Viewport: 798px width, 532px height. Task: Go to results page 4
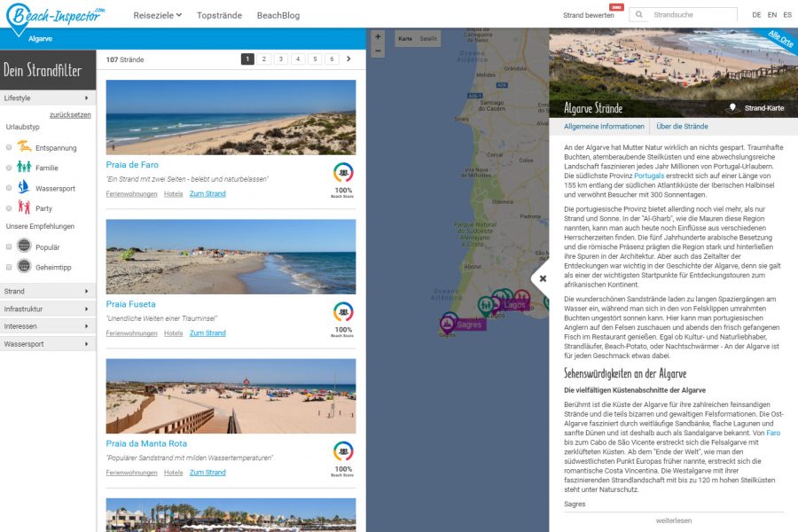click(298, 59)
